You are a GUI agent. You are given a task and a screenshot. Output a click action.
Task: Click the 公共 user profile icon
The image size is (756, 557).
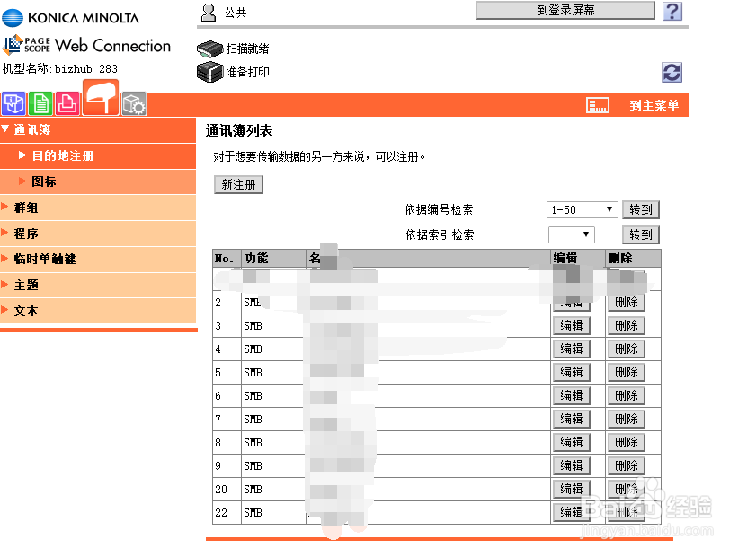pyautogui.click(x=208, y=12)
